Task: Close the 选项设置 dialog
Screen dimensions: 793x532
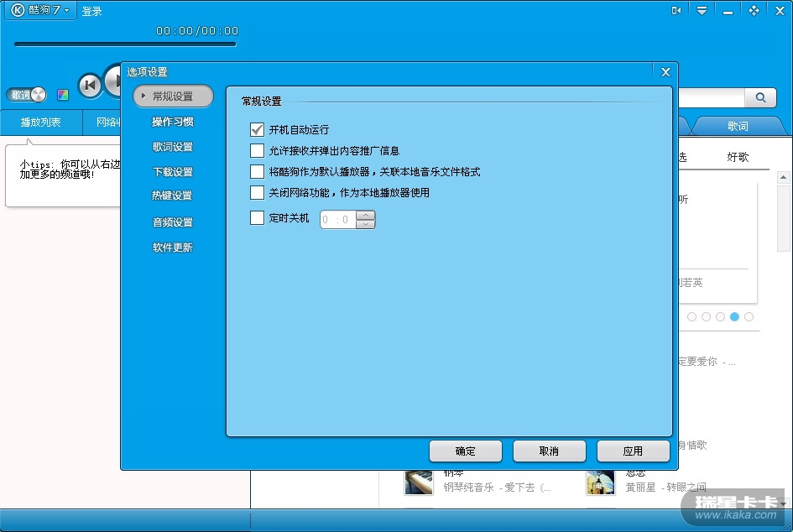Action: (x=665, y=72)
